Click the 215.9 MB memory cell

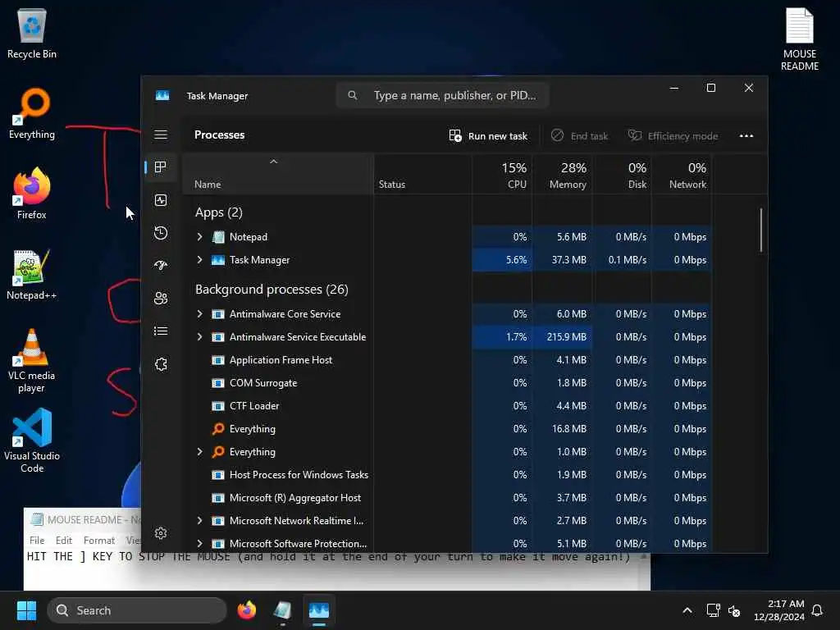point(563,337)
